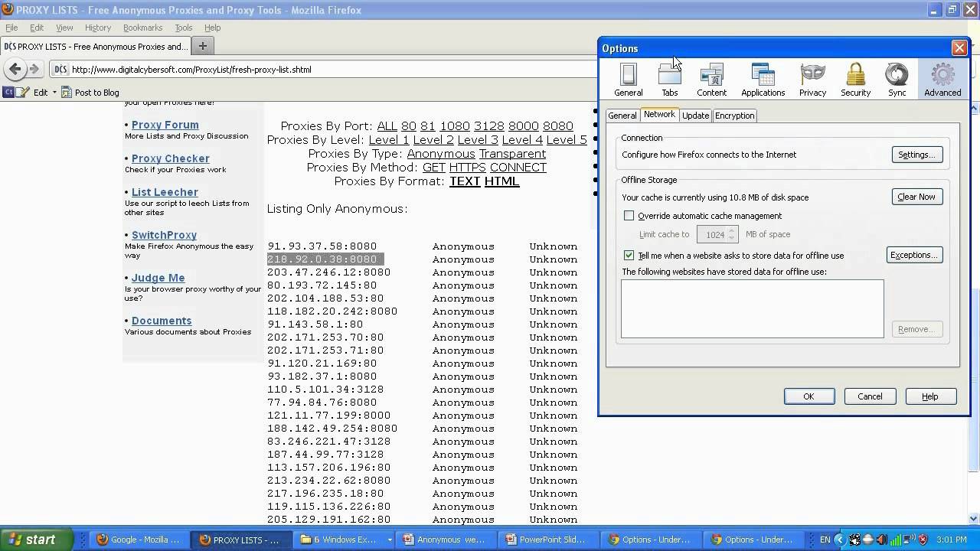This screenshot has height=551, width=980.
Task: Open the Bookmarks menu
Action: 142,28
